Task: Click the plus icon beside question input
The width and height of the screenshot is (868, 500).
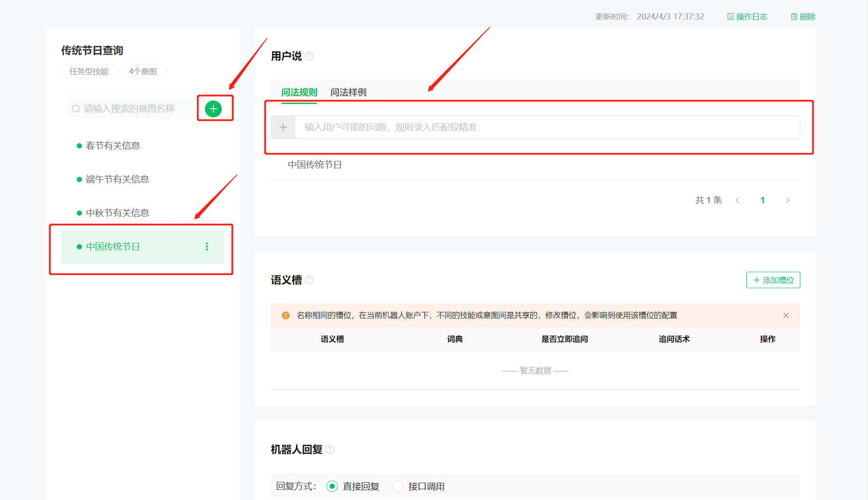Action: pyautogui.click(x=283, y=127)
